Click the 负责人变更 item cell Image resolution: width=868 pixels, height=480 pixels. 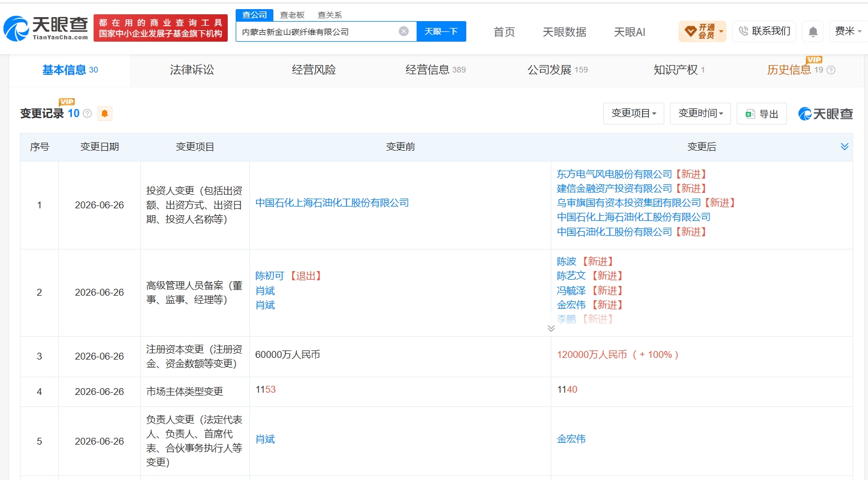[x=195, y=441]
